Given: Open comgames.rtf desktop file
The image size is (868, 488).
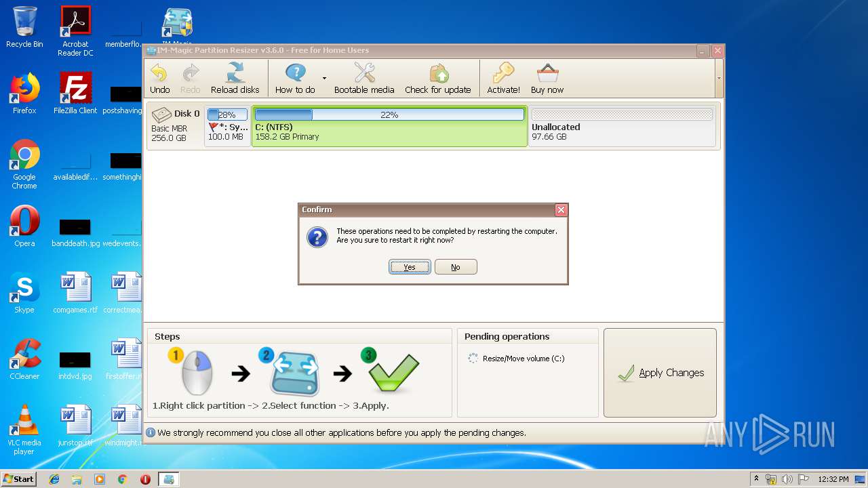Looking at the screenshot, I should [75, 293].
